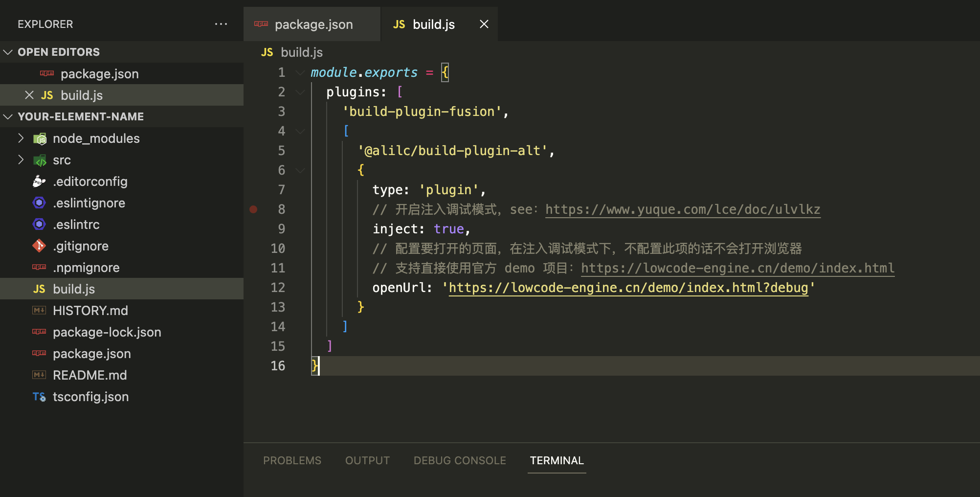Open the PROBLEMS panel

[x=292, y=460]
